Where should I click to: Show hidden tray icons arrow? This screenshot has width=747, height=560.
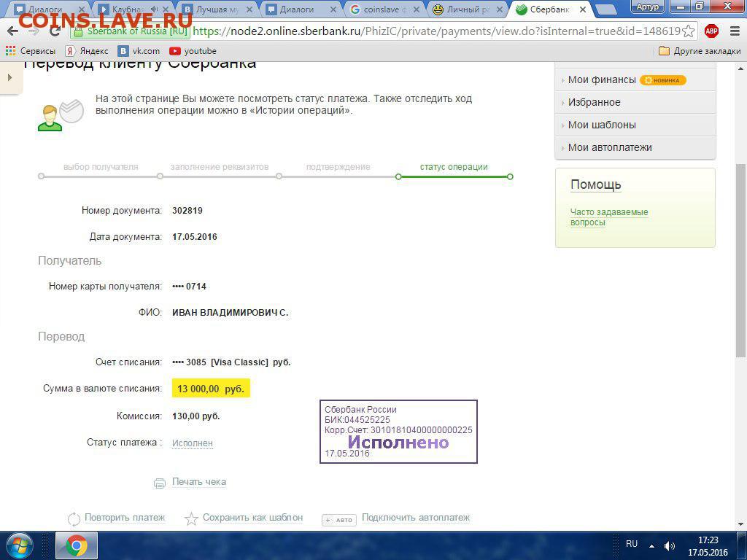[x=651, y=546]
